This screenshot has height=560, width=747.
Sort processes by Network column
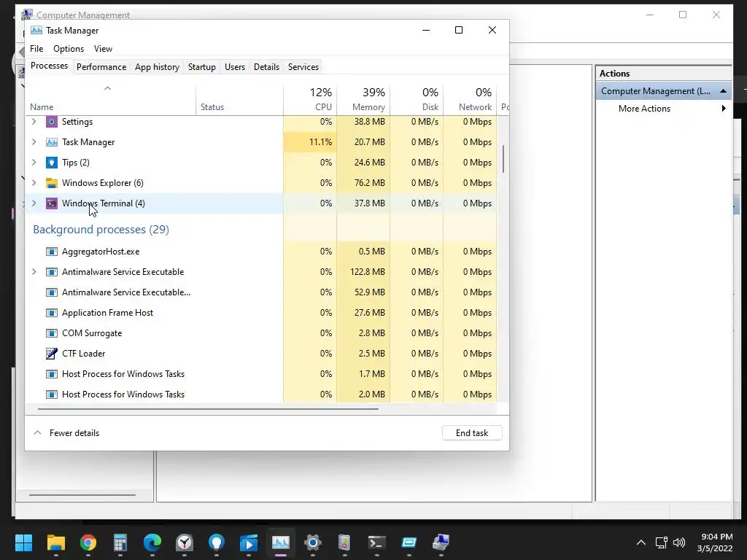(x=471, y=99)
